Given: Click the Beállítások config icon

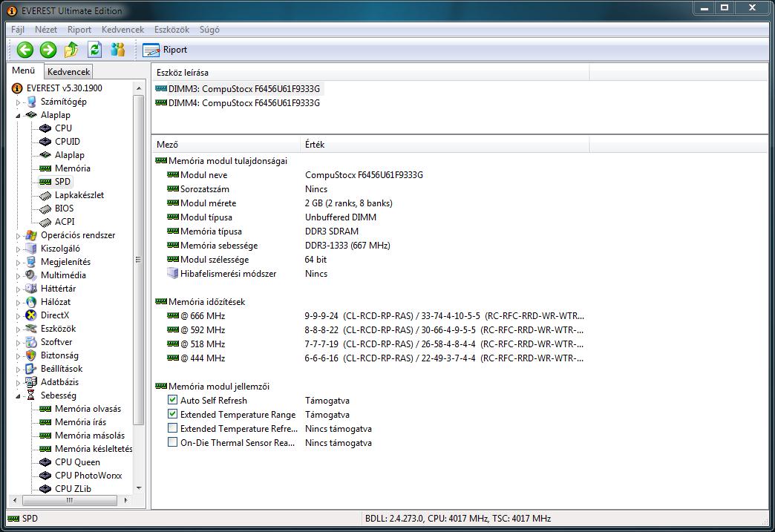Looking at the screenshot, I should point(31,369).
